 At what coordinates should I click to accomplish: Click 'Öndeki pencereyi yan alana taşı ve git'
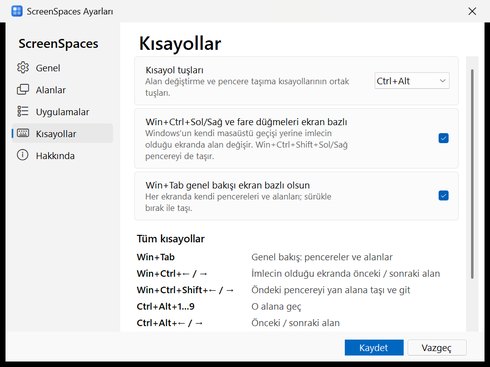[330, 290]
